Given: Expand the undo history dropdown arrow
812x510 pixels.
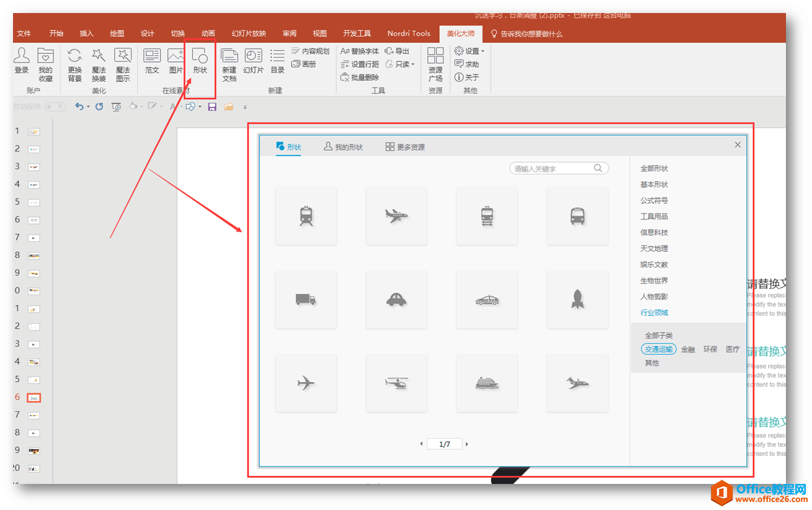Looking at the screenshot, I should coord(88,107).
